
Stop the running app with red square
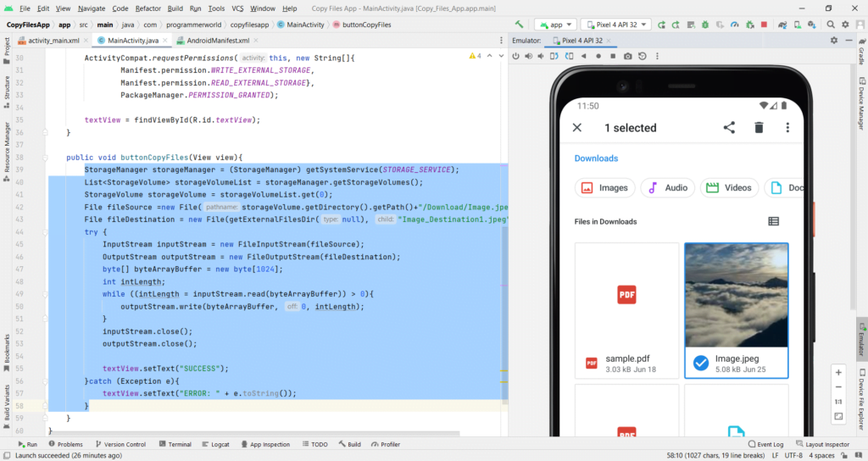pos(764,25)
